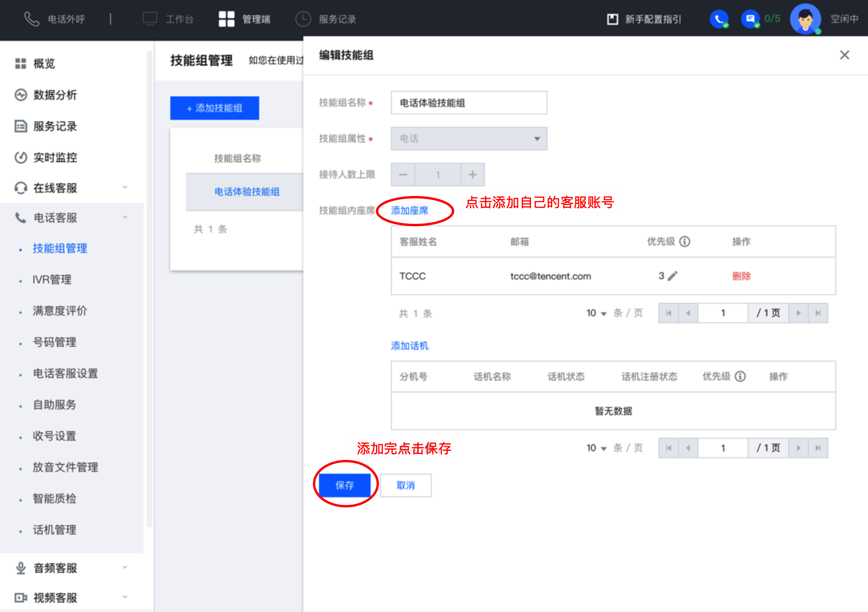Image resolution: width=868 pixels, height=612 pixels.
Task: Click info icon beside seat 优先级 header
Action: (x=684, y=241)
